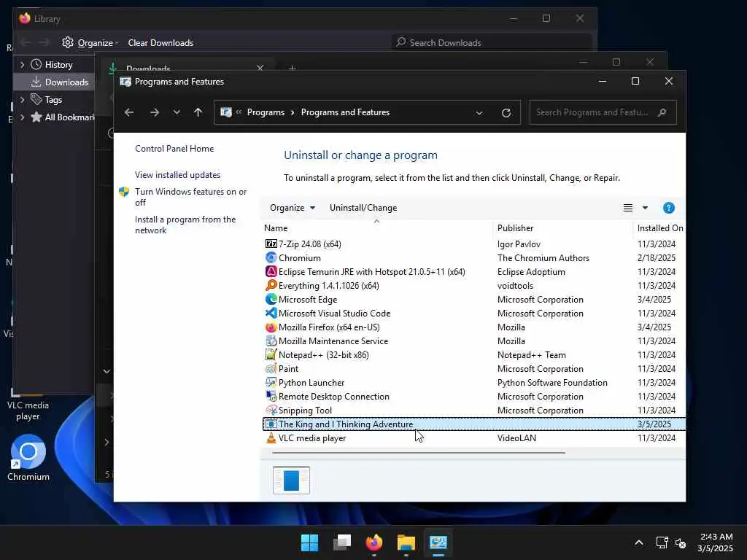Click the 7-Zip program icon
The width and height of the screenshot is (747, 560).
point(271,244)
